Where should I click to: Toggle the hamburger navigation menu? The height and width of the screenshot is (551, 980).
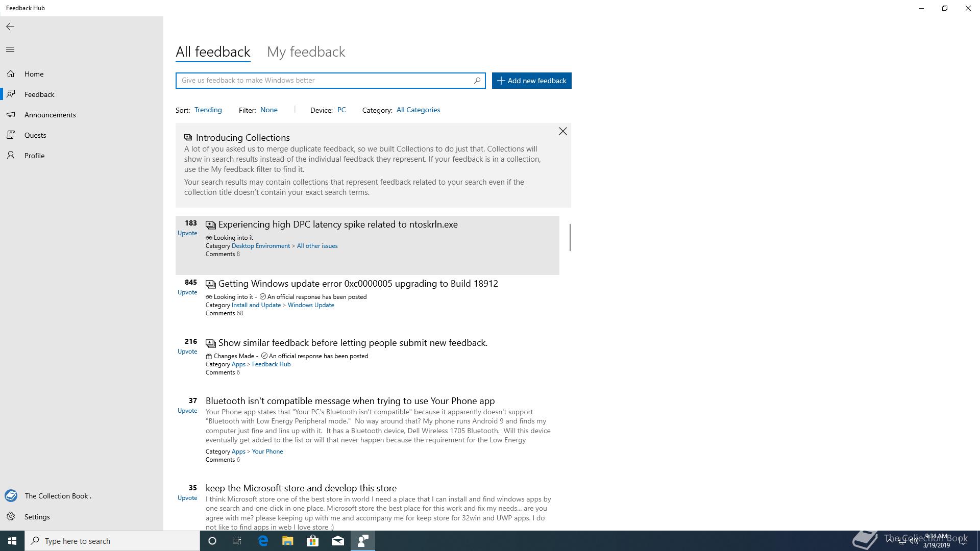point(10,49)
